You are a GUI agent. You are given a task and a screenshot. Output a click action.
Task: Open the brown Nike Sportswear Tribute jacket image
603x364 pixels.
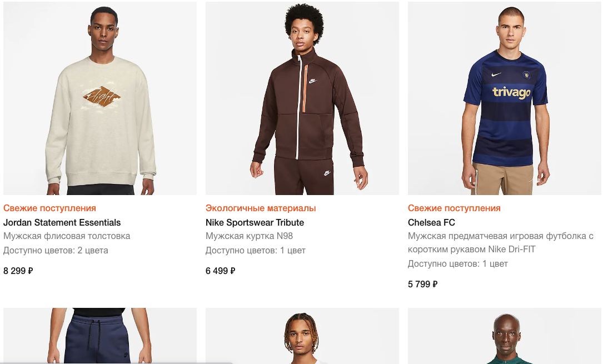coord(302,98)
